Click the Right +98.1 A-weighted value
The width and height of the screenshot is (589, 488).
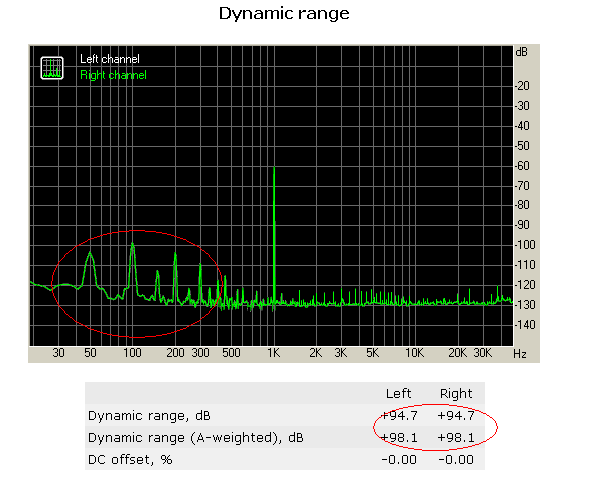point(456,438)
